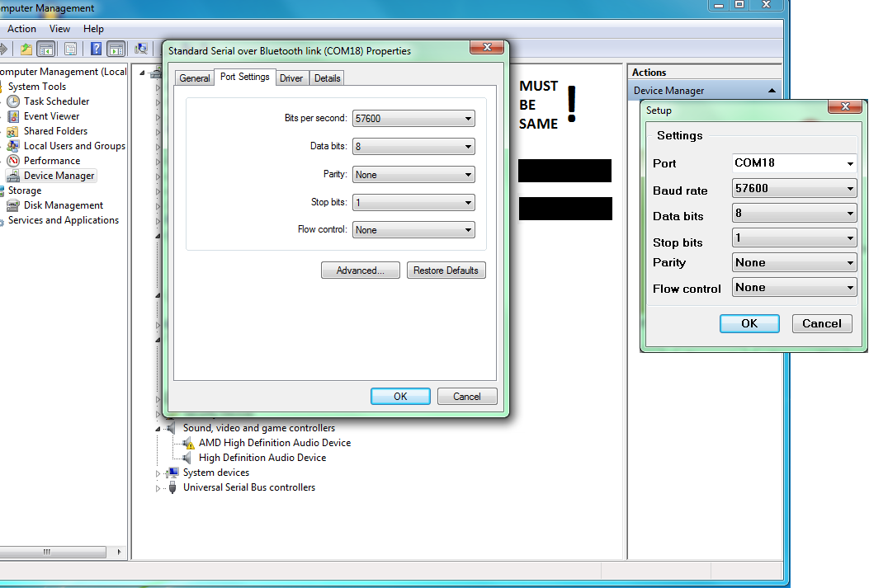The image size is (869, 588).
Task: Open Flow control dropdown in COM18 Properties
Action: click(x=413, y=230)
